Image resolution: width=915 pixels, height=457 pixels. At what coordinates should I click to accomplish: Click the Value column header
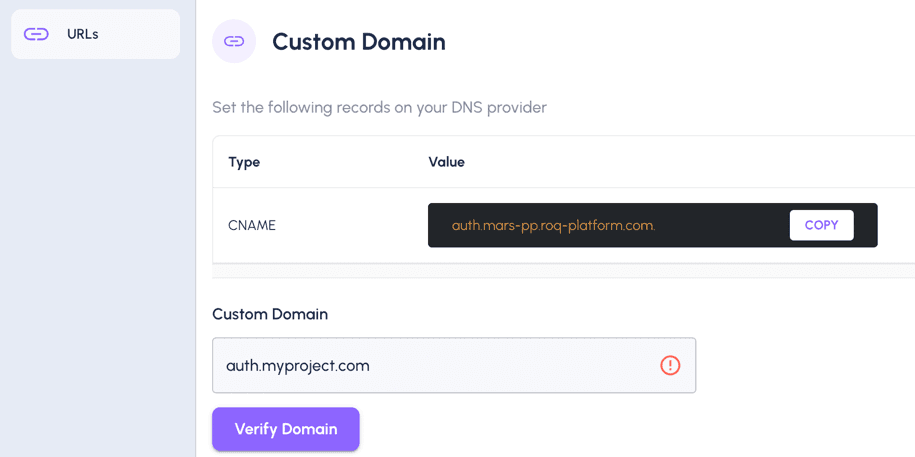point(446,162)
